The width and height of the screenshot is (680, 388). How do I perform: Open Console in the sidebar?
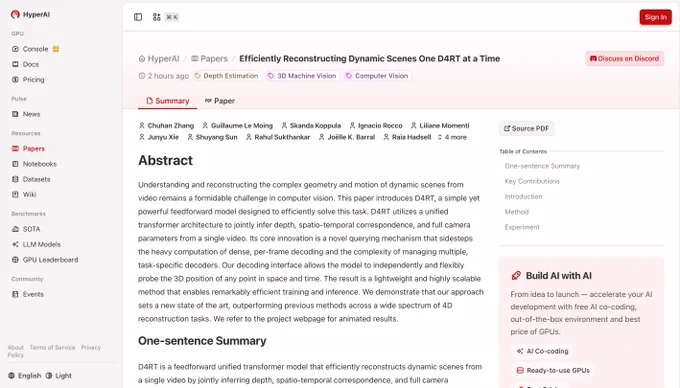[x=35, y=49]
